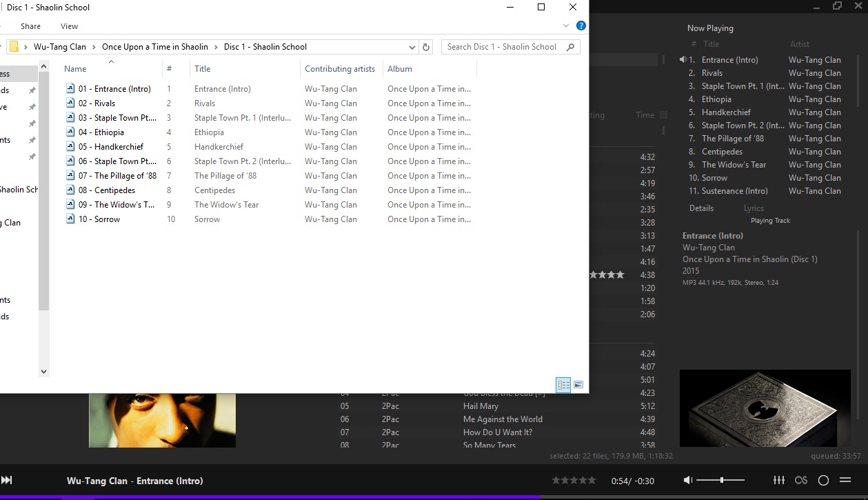Image resolution: width=868 pixels, height=500 pixels.
Task: Click the search magnifier icon in Explorer
Action: click(x=570, y=47)
